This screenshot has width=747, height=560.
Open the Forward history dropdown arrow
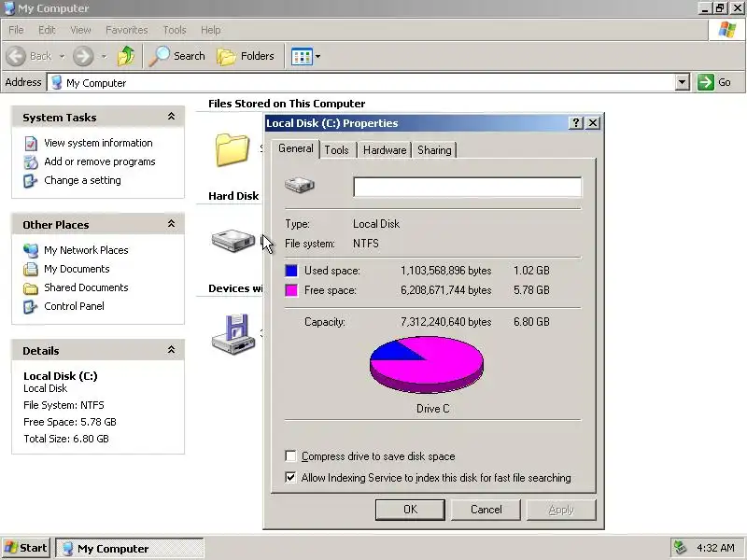click(x=104, y=57)
